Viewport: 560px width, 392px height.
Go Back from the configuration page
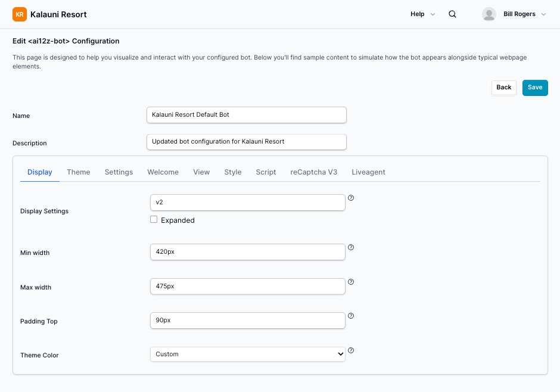click(x=503, y=88)
